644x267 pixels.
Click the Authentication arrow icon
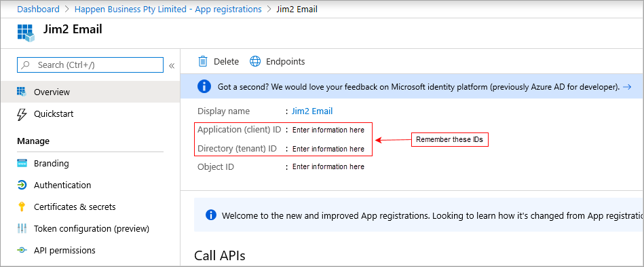[22, 185]
